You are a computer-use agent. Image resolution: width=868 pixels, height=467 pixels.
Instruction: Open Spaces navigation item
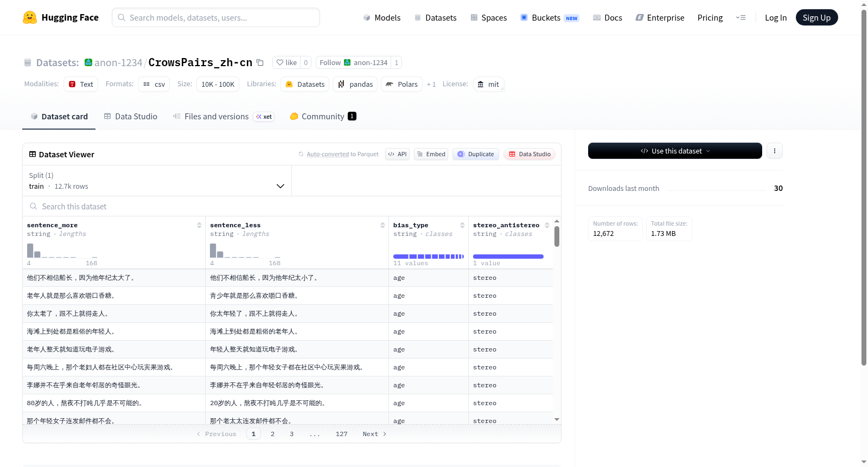click(x=489, y=17)
